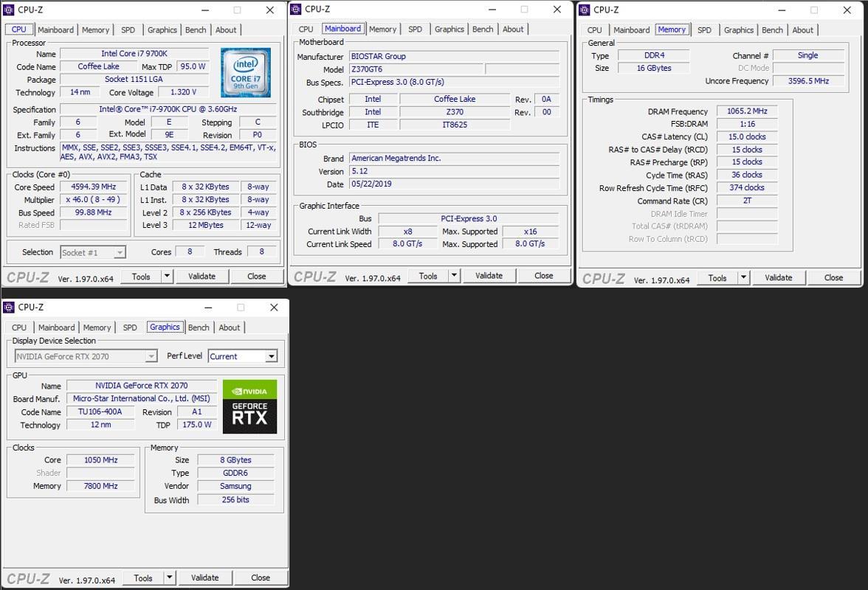Minimize the CPU-Z Processor window
This screenshot has width=868, height=590.
tap(205, 10)
